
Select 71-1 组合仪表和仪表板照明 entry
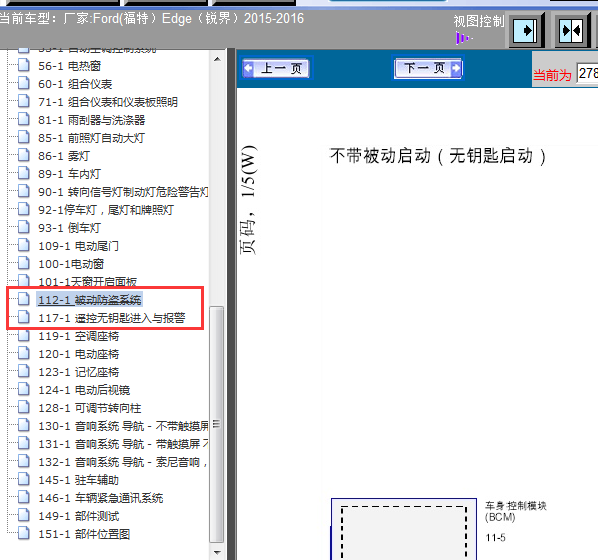pyautogui.click(x=108, y=102)
